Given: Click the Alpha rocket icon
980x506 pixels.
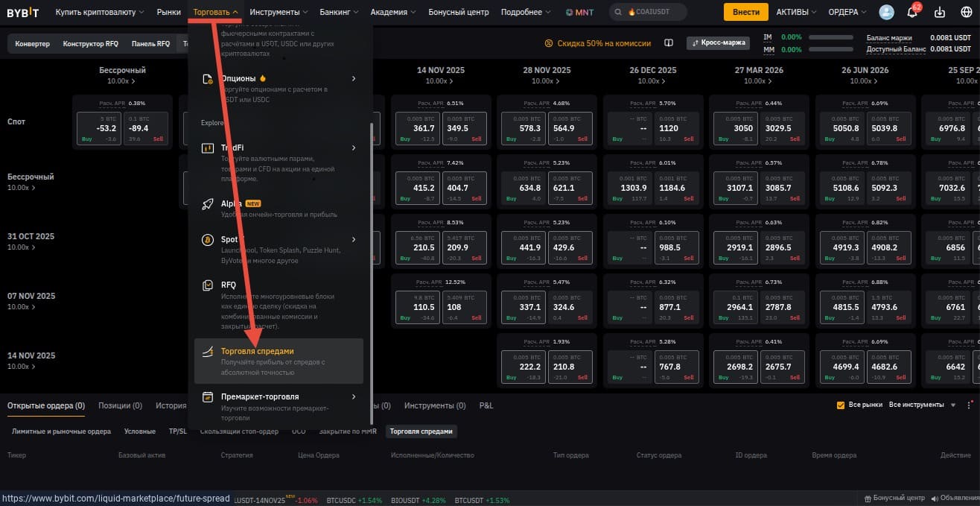Looking at the screenshot, I should [x=209, y=203].
